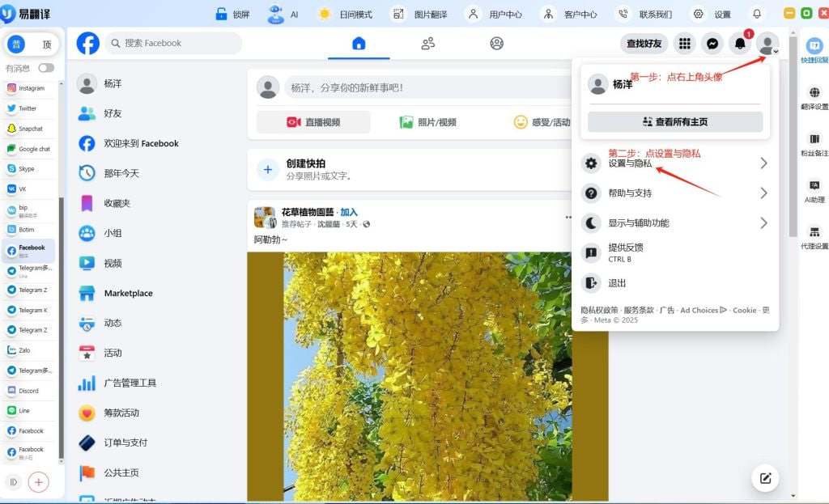Open Messenger from Facebook's top bar
Screen dimensions: 829x504
coord(712,44)
